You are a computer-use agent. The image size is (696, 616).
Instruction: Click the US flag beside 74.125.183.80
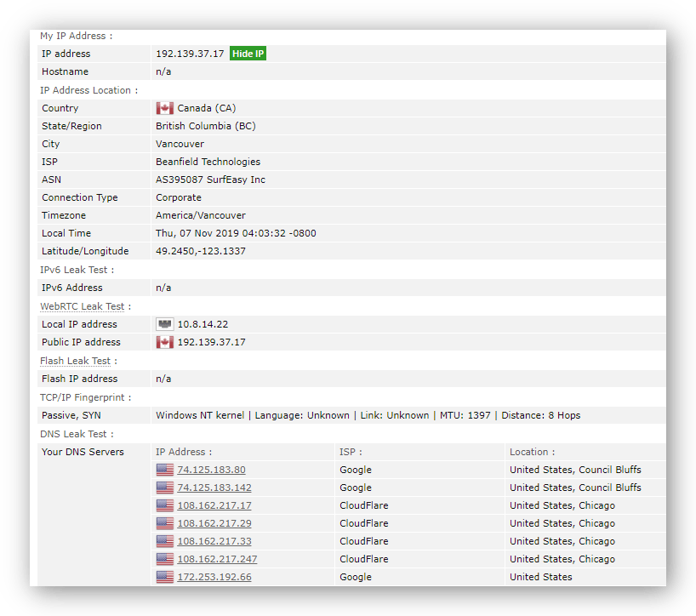click(165, 470)
